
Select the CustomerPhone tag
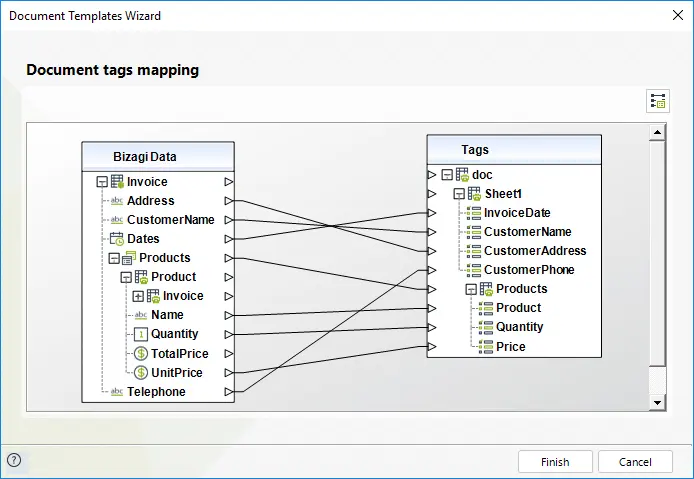tap(529, 270)
